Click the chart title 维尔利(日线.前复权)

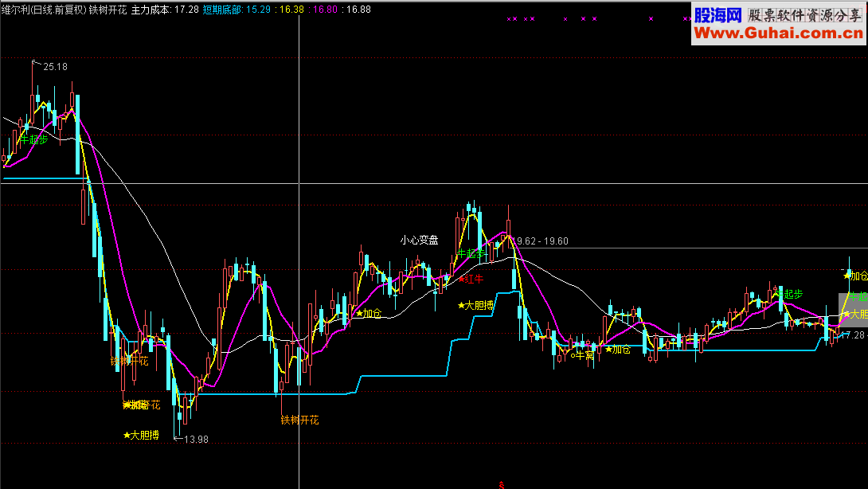pos(44,10)
